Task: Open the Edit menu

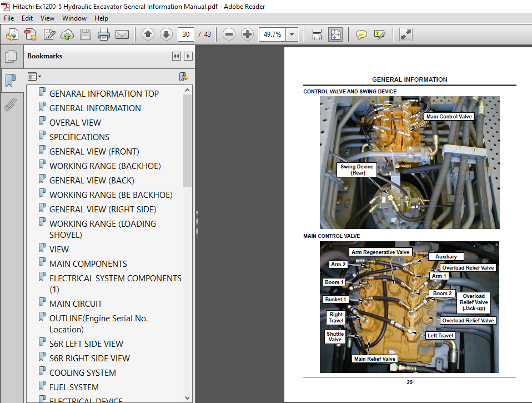Action: coord(27,18)
